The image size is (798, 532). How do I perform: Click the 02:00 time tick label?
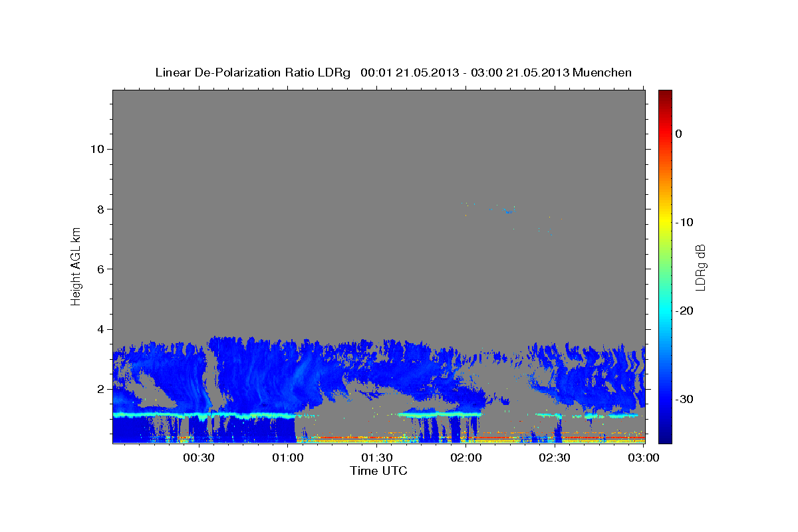(x=465, y=458)
